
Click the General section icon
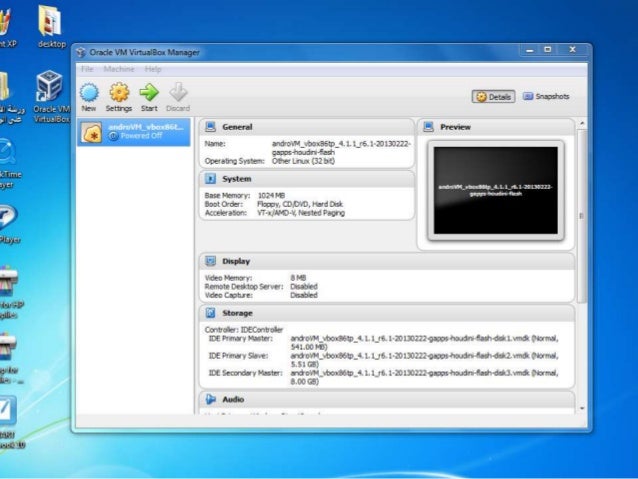tap(210, 127)
